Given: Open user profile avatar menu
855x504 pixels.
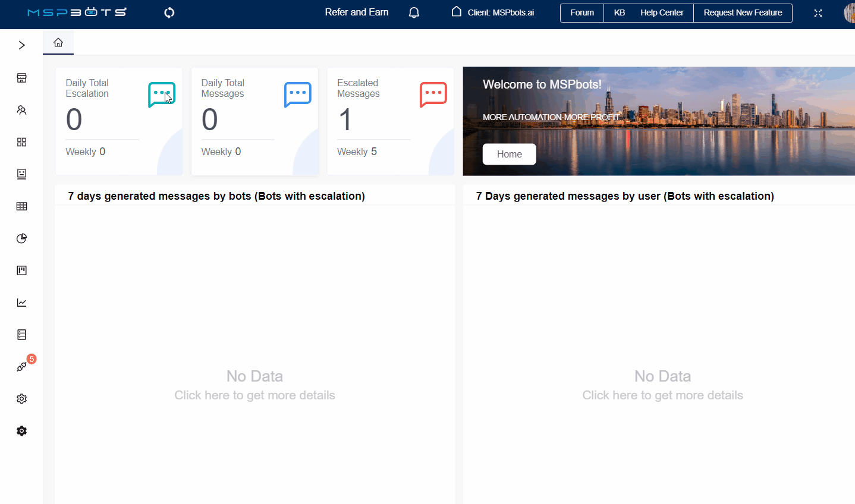Looking at the screenshot, I should pos(849,12).
